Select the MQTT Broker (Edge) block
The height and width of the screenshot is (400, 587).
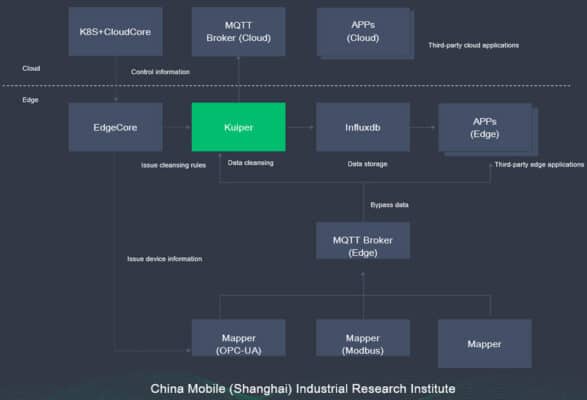pyautogui.click(x=363, y=240)
